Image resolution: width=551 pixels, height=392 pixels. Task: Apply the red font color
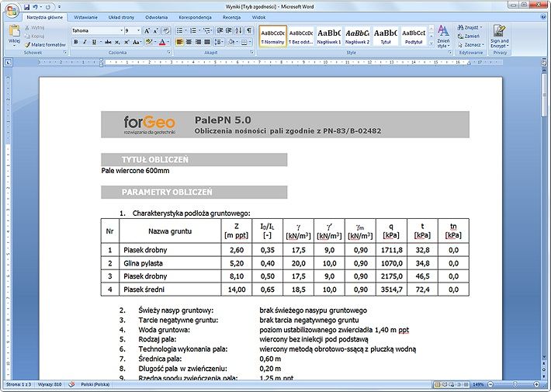tap(162, 42)
